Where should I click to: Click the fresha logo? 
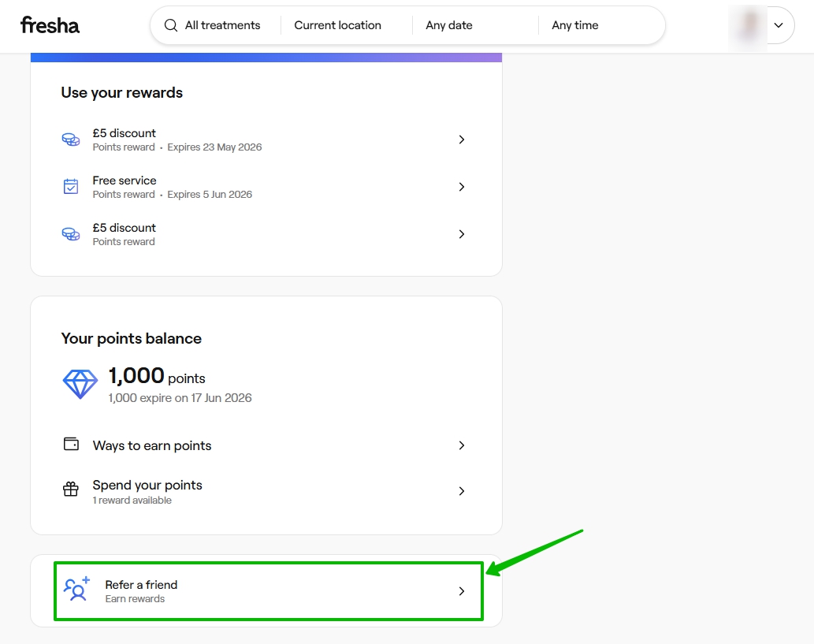[x=50, y=25]
